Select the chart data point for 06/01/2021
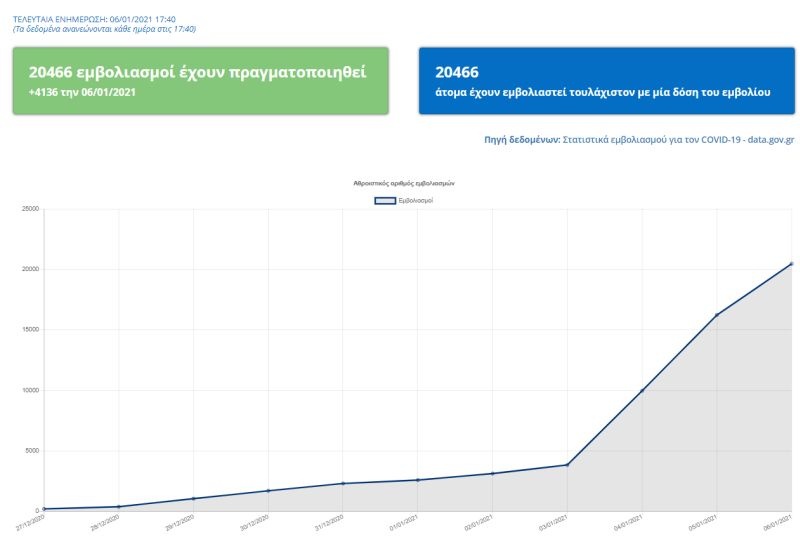Screen dimensions: 800x551 pyautogui.click(x=791, y=264)
